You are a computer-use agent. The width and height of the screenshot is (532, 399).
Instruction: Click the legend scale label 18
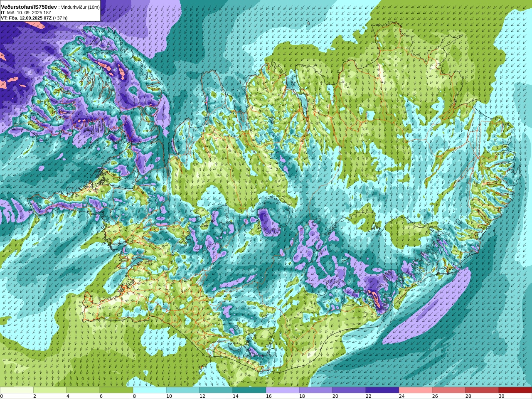[302, 396]
